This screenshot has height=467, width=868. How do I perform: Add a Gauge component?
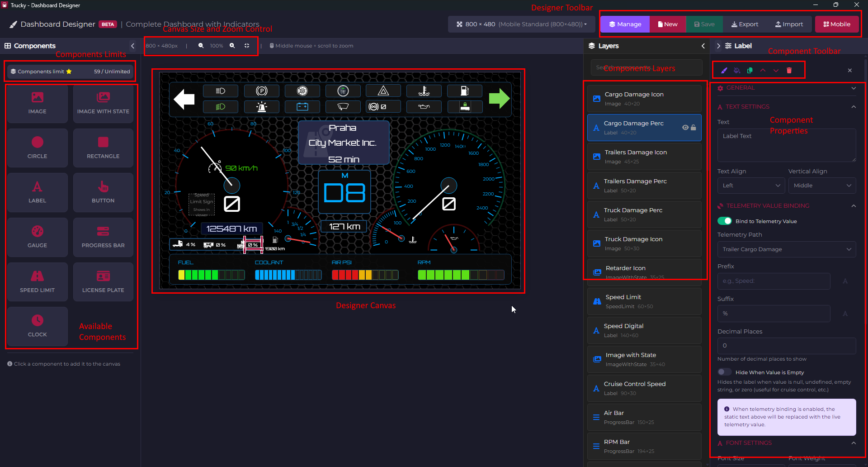tap(38, 237)
